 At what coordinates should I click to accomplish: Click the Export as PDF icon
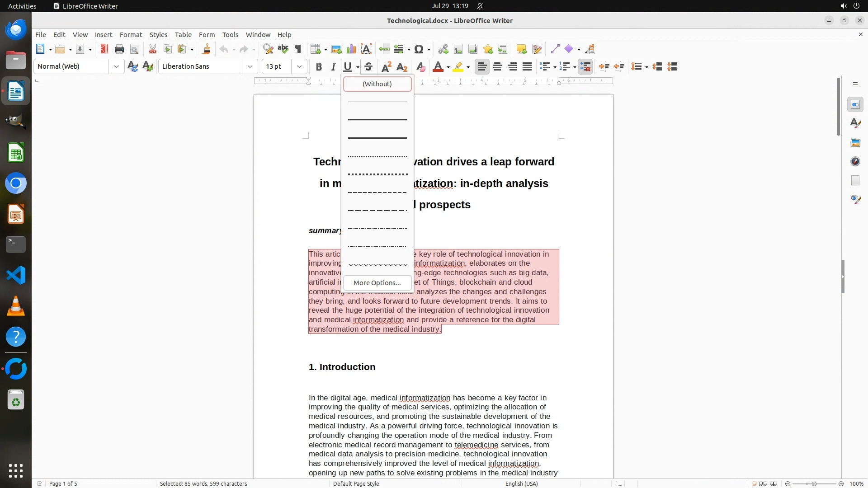click(x=104, y=49)
